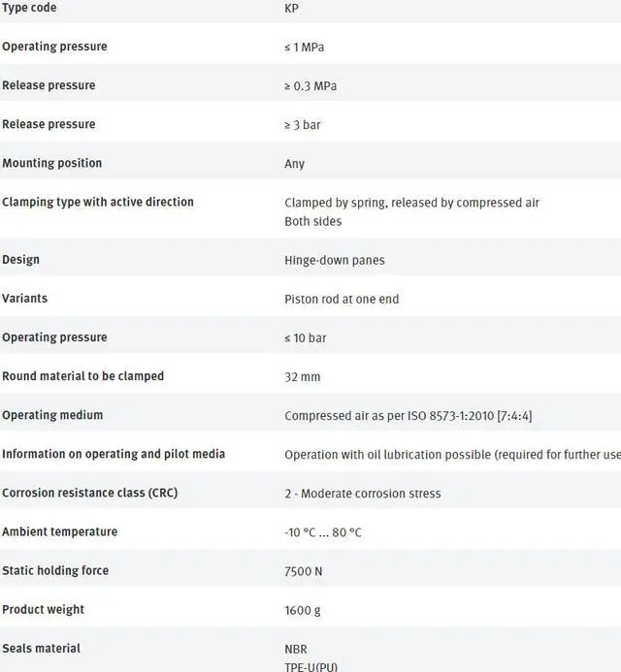
Task: Select the '≤ 10 bar' operating pressure value
Action: point(308,338)
